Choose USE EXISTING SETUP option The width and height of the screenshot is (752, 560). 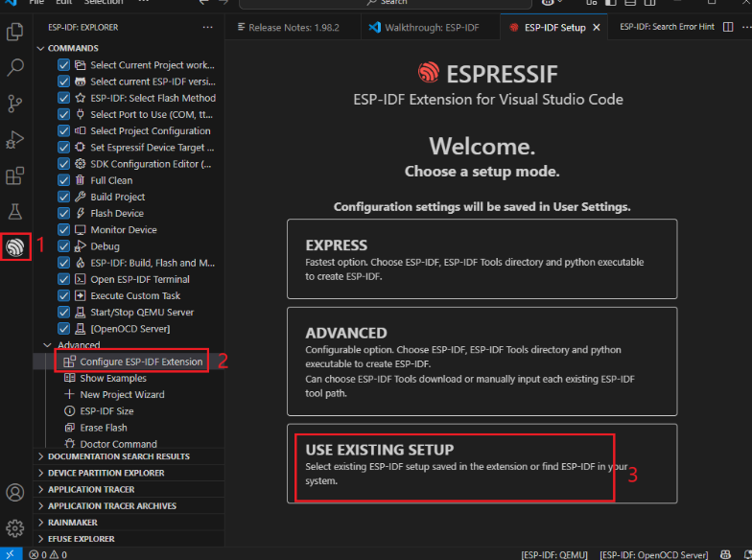[482, 464]
